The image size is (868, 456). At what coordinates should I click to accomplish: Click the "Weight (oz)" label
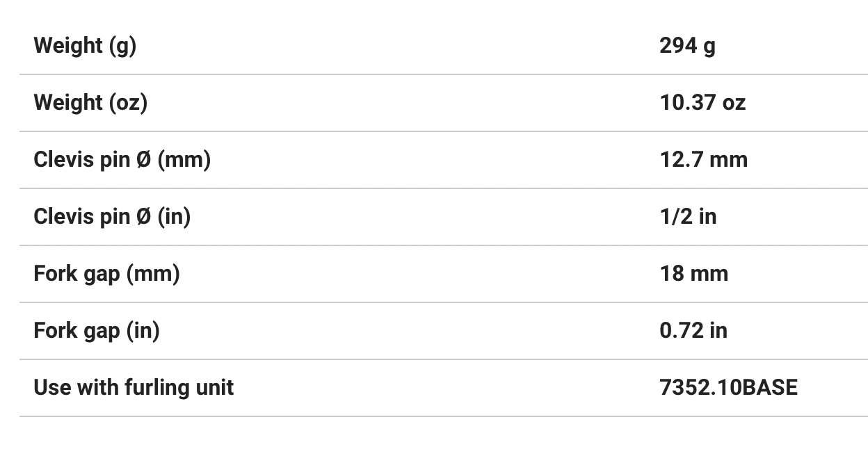[90, 103]
